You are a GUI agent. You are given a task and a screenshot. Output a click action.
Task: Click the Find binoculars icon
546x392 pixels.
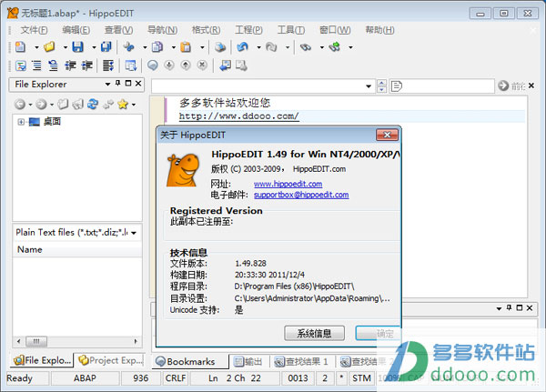click(306, 47)
